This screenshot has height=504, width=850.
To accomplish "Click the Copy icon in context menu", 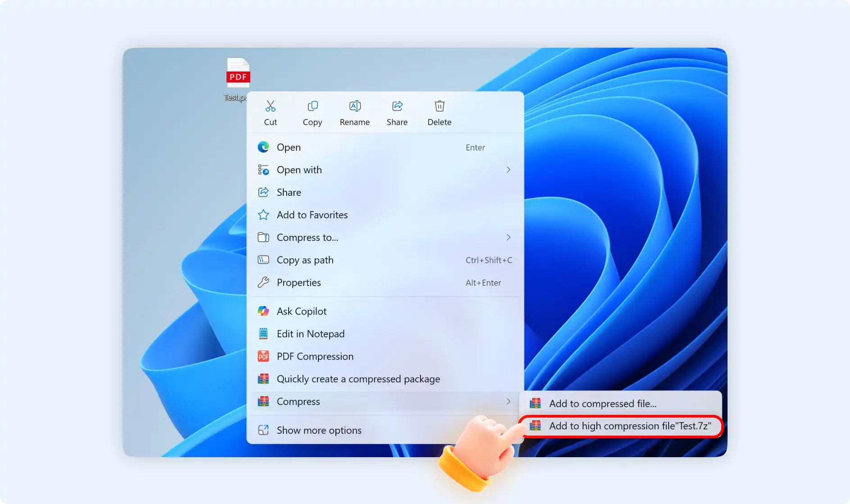I will (x=312, y=106).
